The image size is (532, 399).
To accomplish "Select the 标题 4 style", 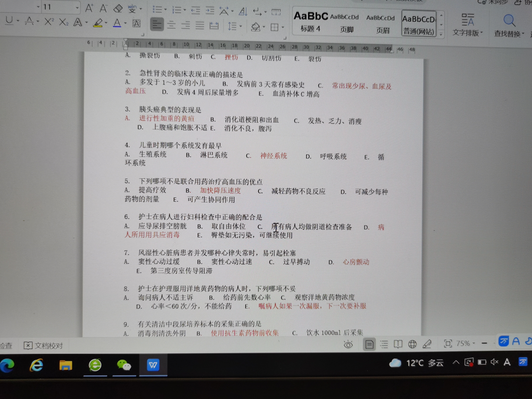I will pos(310,22).
